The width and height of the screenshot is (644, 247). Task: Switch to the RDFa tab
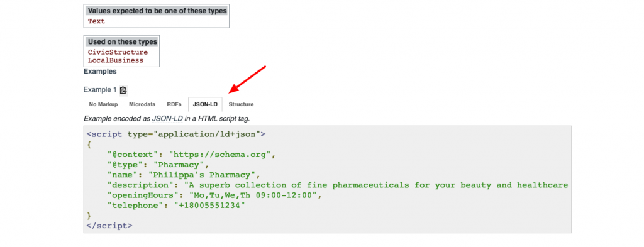pos(174,104)
